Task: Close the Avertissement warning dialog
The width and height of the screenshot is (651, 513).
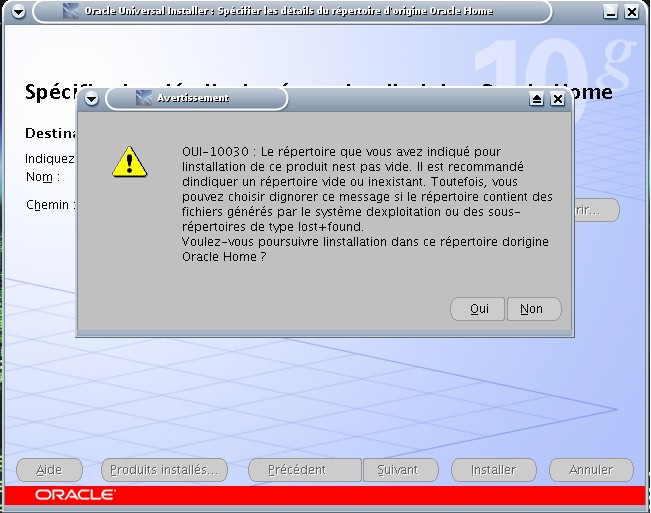Action: coord(557,99)
